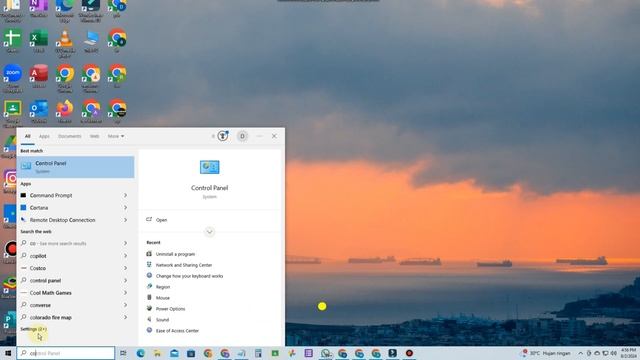
Task: Open the Excel desktop shortcut
Action: coord(39,41)
